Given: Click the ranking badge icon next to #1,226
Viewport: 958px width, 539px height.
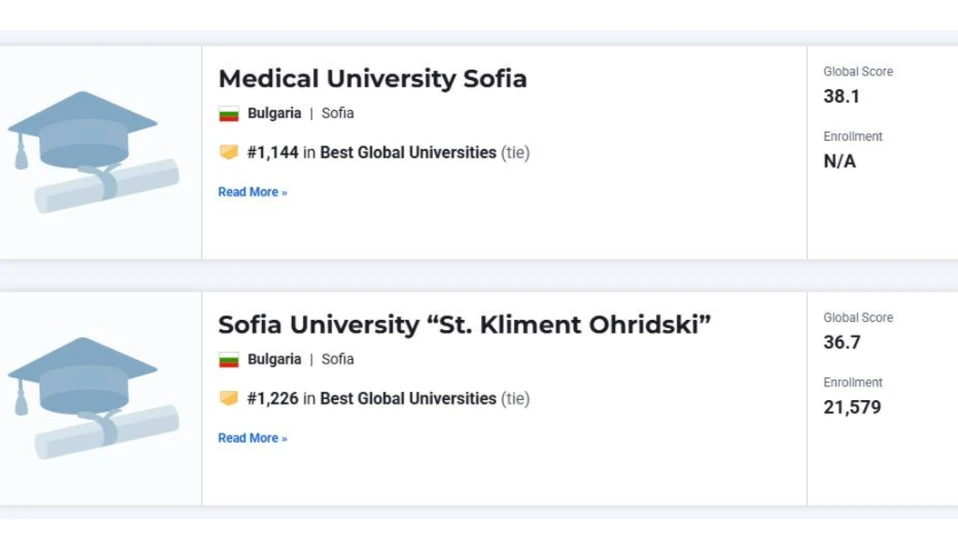Looking at the screenshot, I should 229,399.
